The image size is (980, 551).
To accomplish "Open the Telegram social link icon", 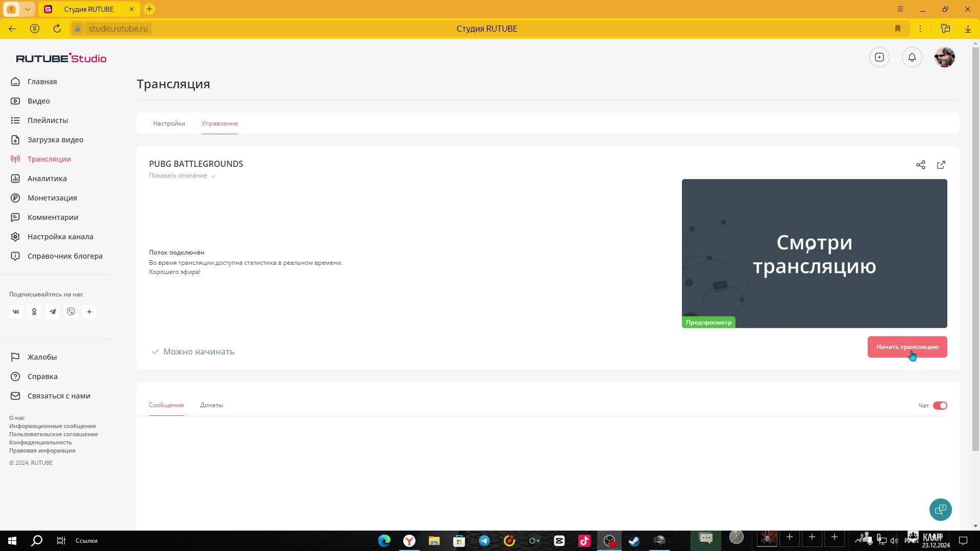I will pyautogui.click(x=53, y=312).
